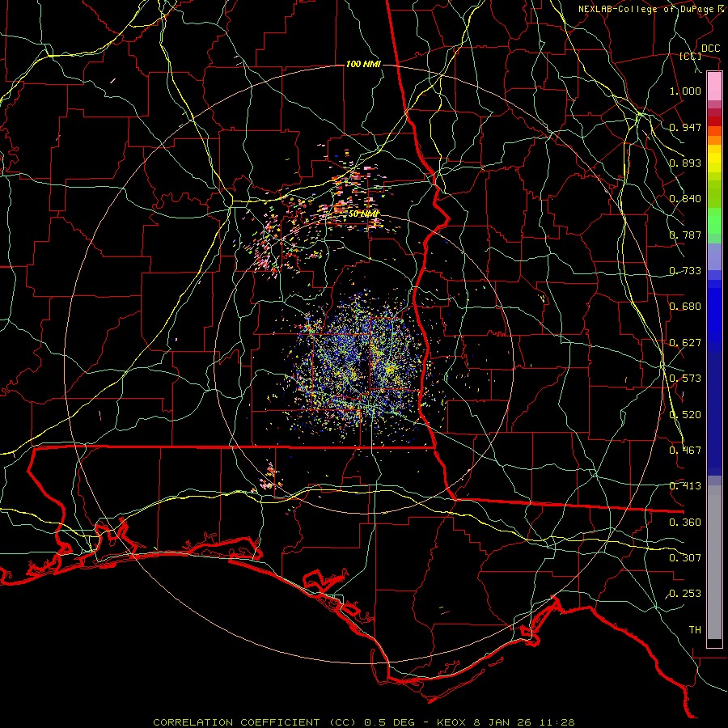
Task: Click the 0.413 scale value
Action: click(685, 486)
